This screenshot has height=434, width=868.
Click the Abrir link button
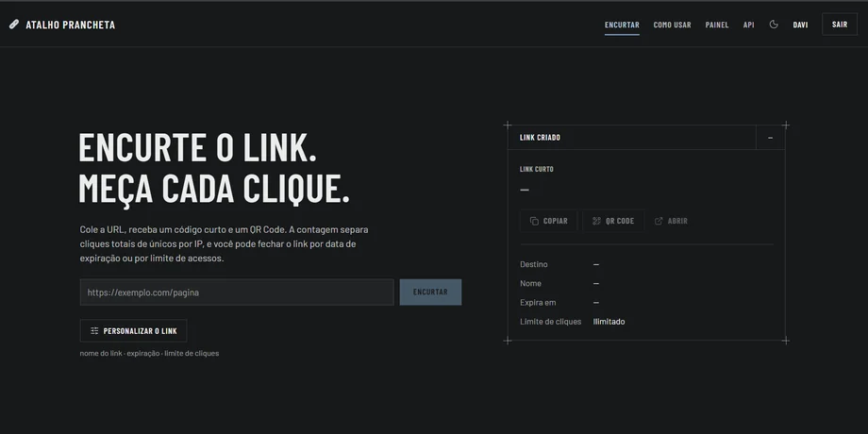[x=671, y=221]
